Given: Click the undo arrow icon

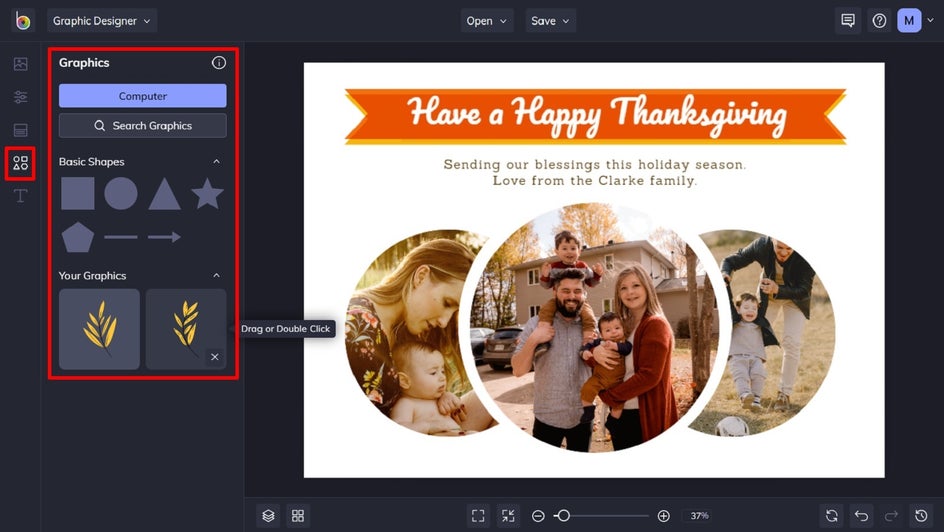Looking at the screenshot, I should pyautogui.click(x=862, y=516).
